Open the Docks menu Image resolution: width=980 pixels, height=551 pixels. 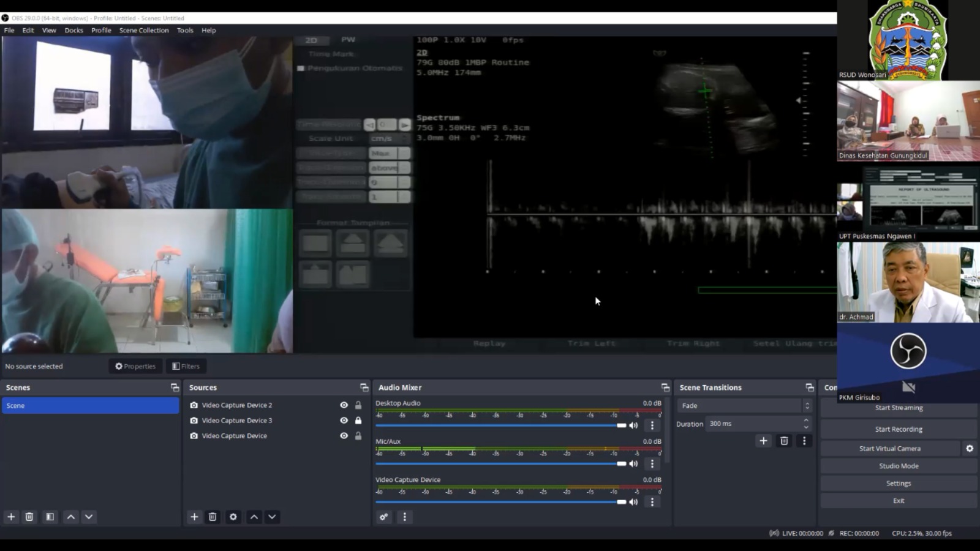74,30
